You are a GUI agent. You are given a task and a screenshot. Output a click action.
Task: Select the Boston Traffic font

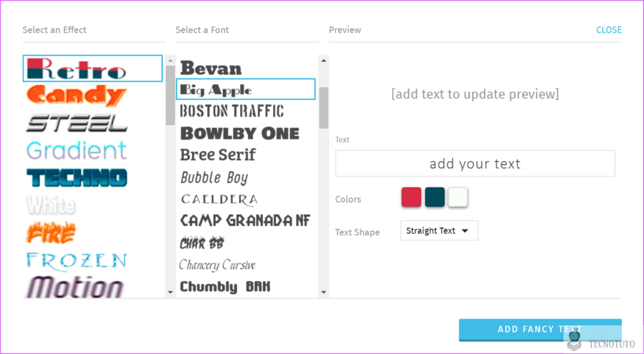point(232,111)
